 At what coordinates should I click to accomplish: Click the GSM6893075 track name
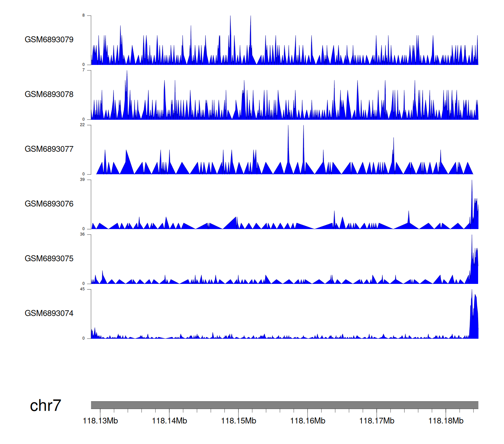[49, 259]
